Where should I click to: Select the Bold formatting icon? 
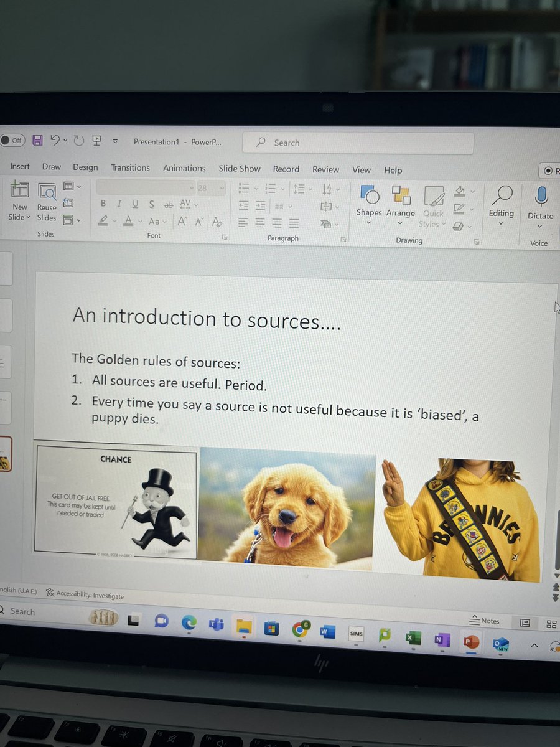tap(103, 204)
